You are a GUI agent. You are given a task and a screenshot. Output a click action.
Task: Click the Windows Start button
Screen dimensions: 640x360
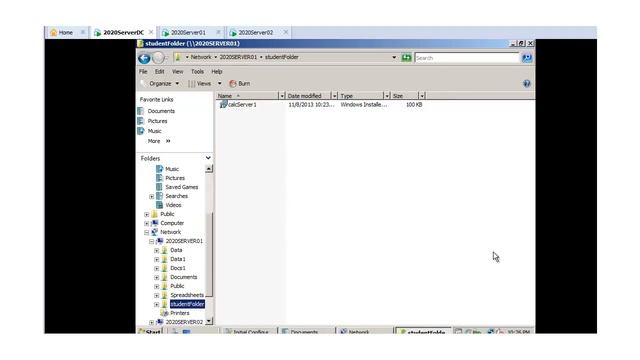149,331
